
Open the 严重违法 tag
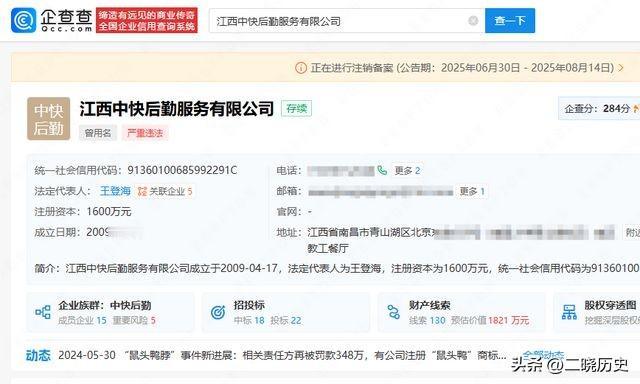tap(145, 133)
